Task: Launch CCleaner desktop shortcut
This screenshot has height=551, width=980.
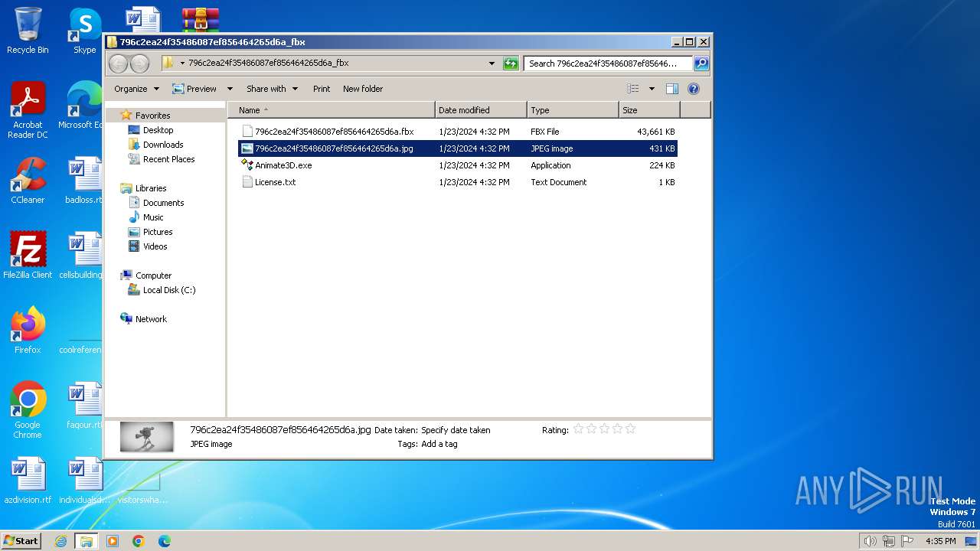Action: coord(28,181)
